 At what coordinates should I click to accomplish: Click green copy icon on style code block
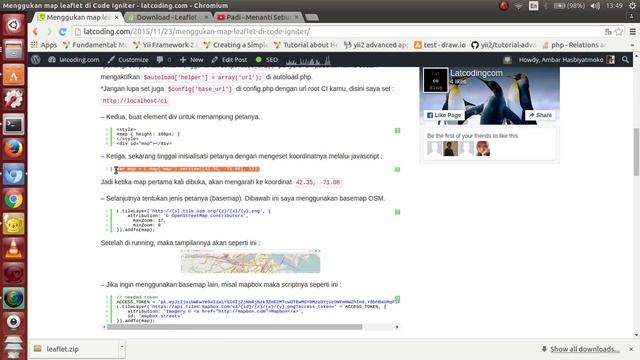coord(397,131)
